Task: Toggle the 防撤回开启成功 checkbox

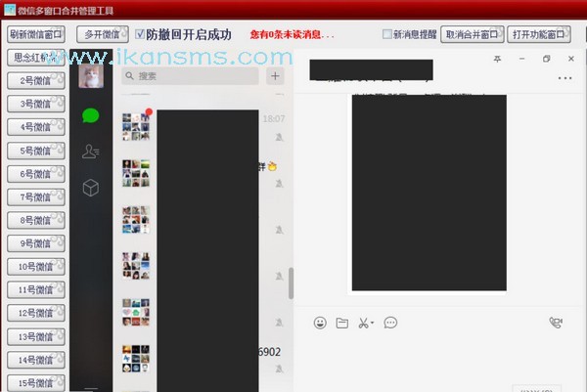Action: (140, 34)
